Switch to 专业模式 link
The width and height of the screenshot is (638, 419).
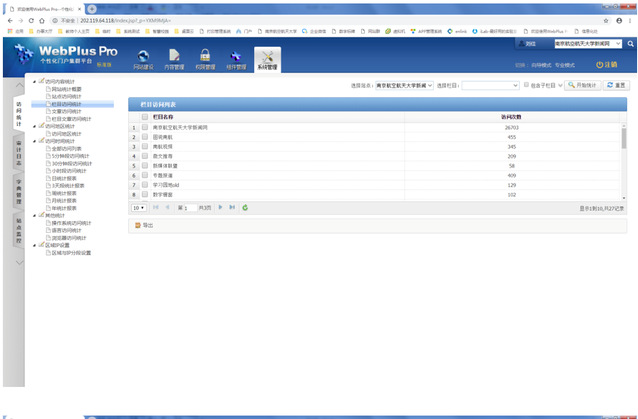coord(565,65)
